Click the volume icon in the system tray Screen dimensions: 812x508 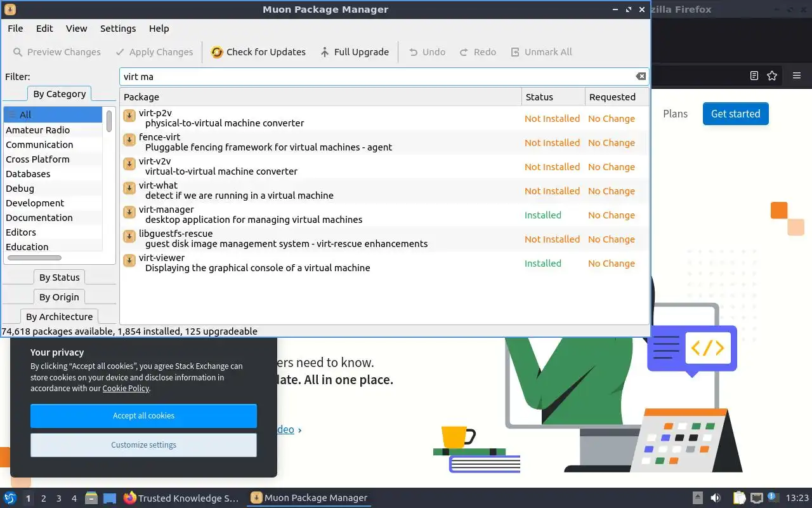pyautogui.click(x=716, y=498)
